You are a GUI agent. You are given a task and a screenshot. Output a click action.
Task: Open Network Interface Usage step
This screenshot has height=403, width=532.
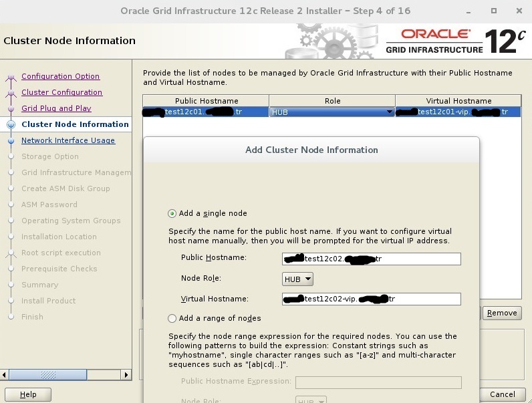pyautogui.click(x=68, y=140)
